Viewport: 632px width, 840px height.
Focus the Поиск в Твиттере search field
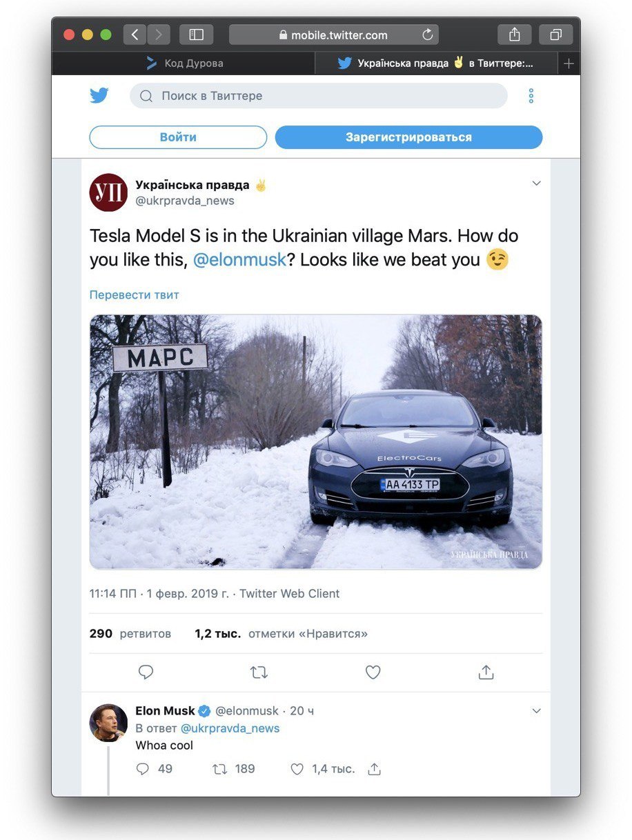point(319,96)
